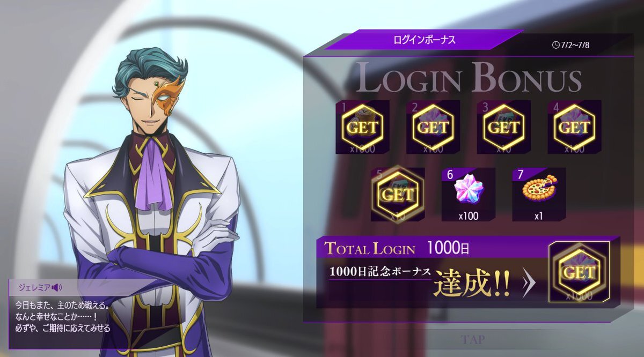Click the ログインボーナス header tab
Screen dimensions: 644x357
424,39
